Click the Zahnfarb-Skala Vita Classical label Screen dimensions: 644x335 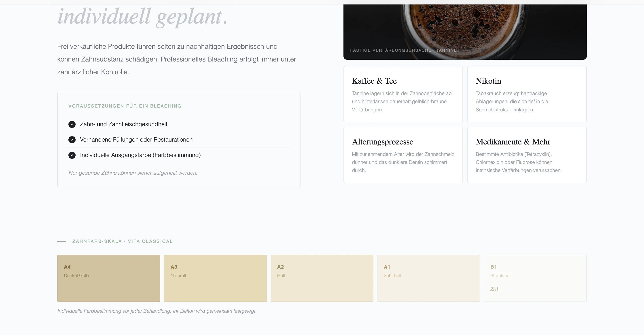pyautogui.click(x=122, y=241)
